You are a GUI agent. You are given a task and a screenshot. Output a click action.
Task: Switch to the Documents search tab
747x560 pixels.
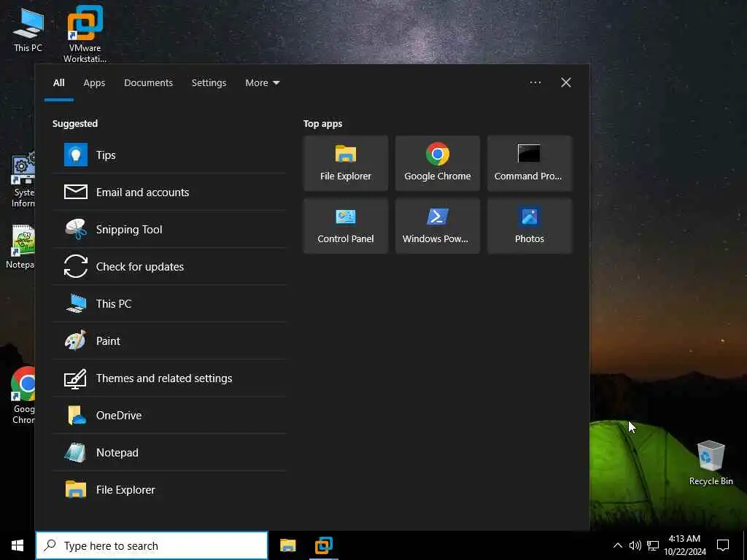click(148, 83)
